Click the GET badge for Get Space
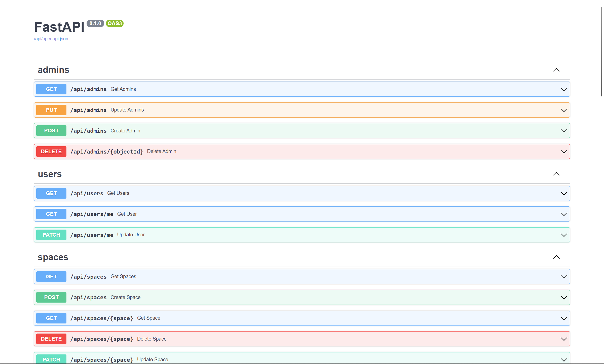Screen dimensions: 604x364 (x=51, y=318)
